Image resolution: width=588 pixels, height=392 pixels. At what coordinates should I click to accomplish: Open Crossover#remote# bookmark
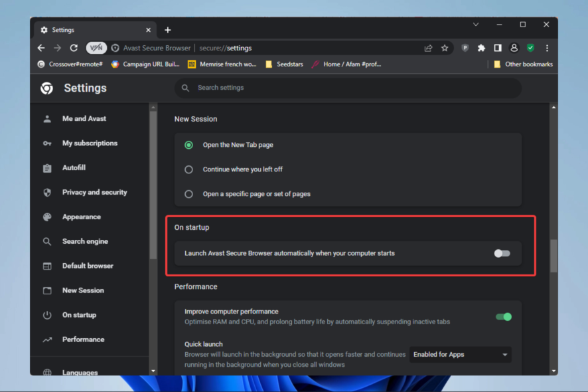pos(70,64)
